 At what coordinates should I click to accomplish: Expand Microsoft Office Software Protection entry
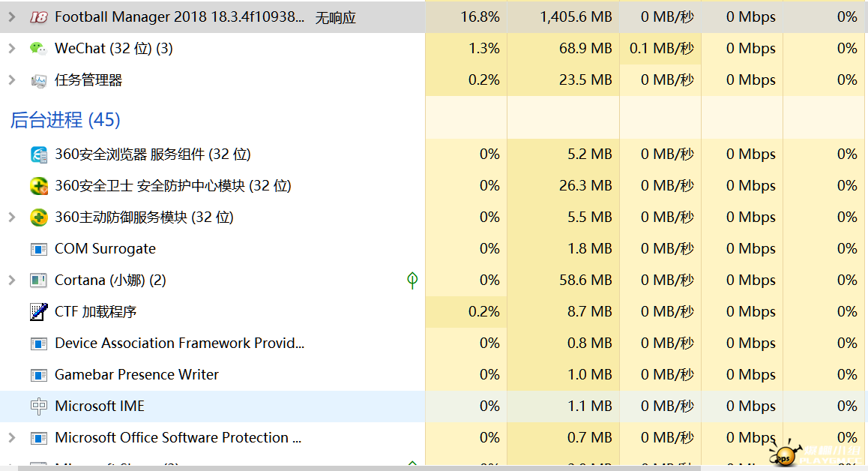[x=11, y=438]
